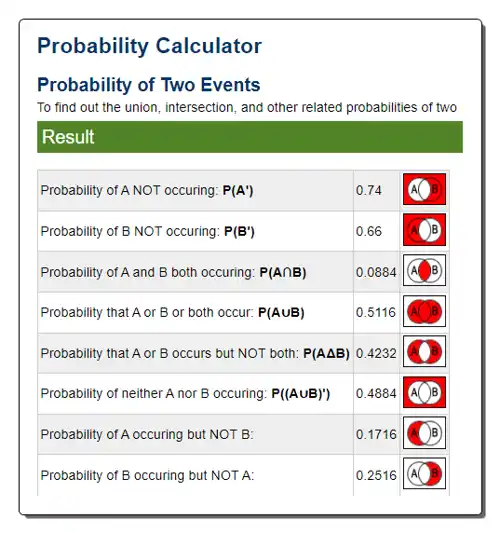500x533 pixels.
Task: Click the 0.0884 intersection value
Action: (x=376, y=272)
